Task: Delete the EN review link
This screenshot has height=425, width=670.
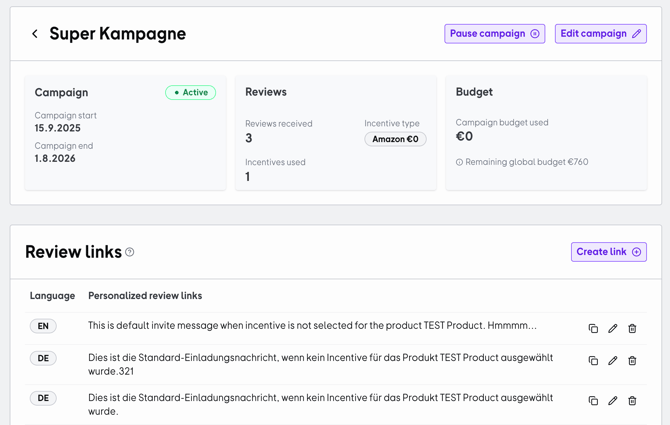Action: pyautogui.click(x=632, y=328)
